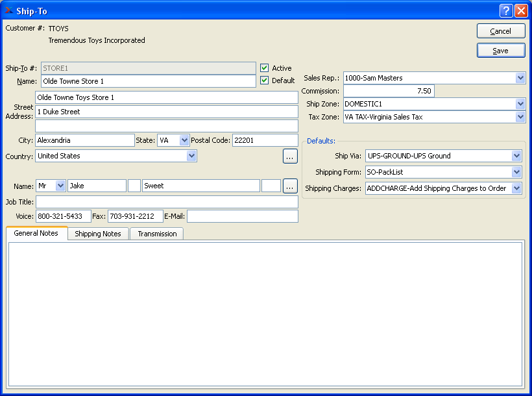
Task: Uncheck the Active checkbox
Action: (265, 68)
